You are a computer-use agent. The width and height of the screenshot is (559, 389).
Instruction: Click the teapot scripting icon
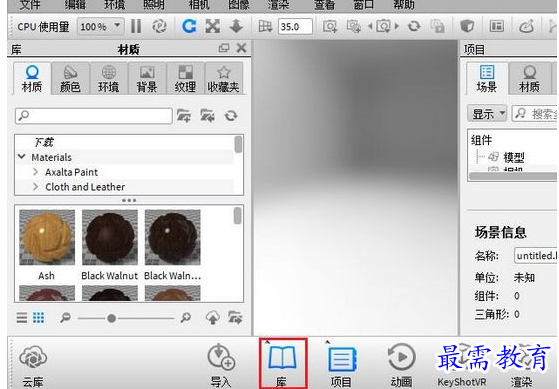pos(526,26)
